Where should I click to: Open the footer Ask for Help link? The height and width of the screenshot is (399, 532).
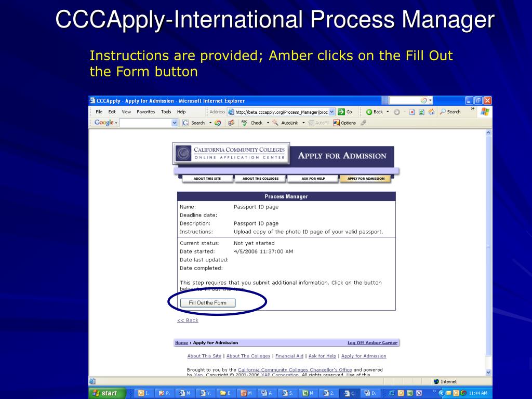tap(322, 356)
